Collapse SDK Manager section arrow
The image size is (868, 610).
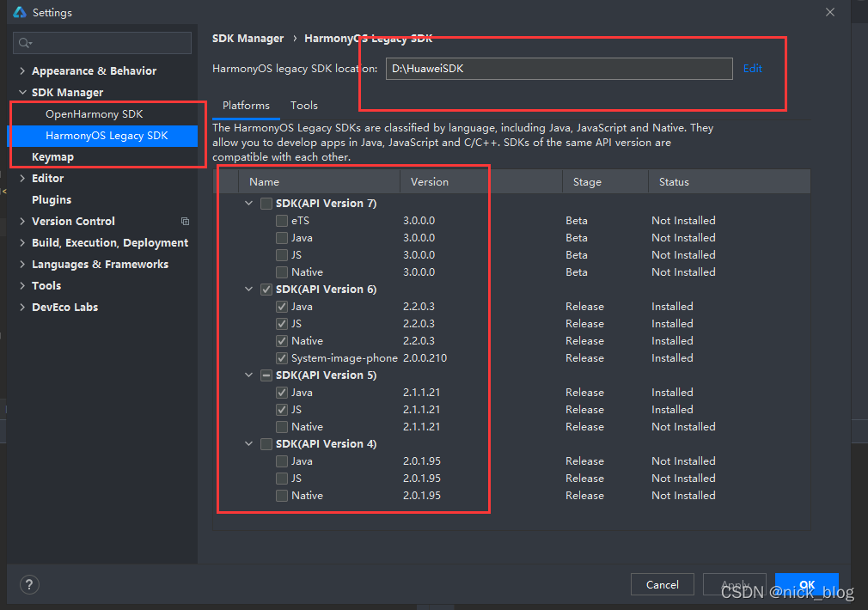point(22,93)
